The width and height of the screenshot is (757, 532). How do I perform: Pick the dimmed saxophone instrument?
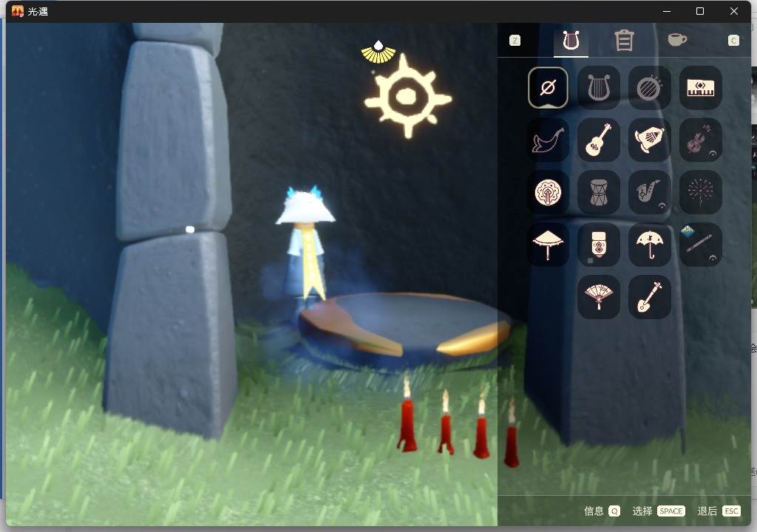pyautogui.click(x=649, y=192)
